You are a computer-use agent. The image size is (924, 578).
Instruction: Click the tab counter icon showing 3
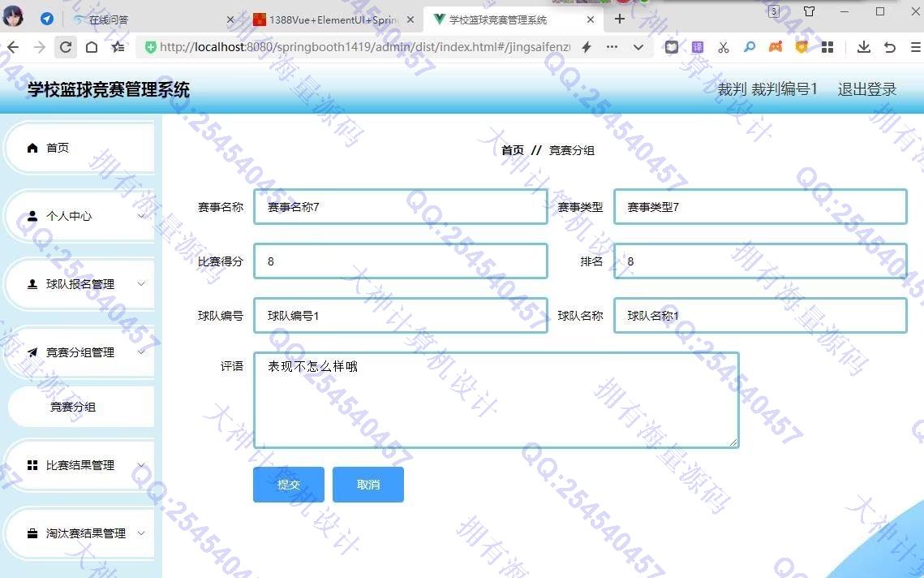tap(774, 11)
